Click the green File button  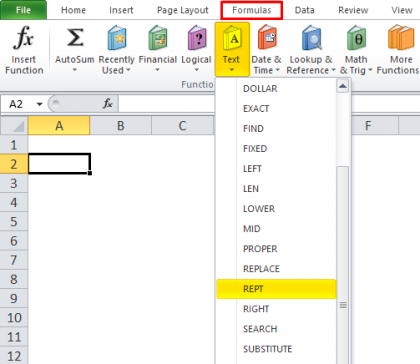(x=23, y=10)
